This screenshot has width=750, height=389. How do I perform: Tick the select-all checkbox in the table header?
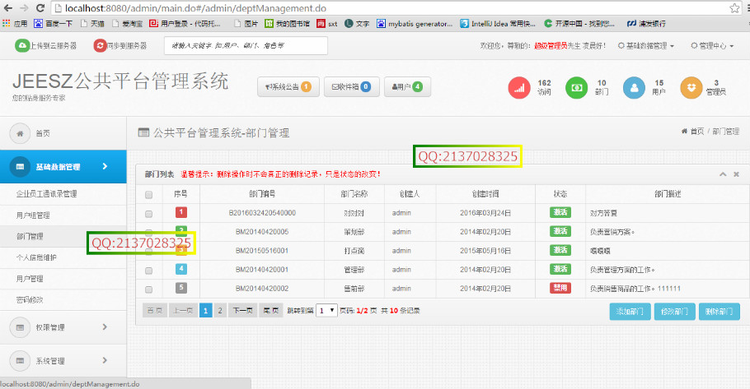click(x=149, y=195)
